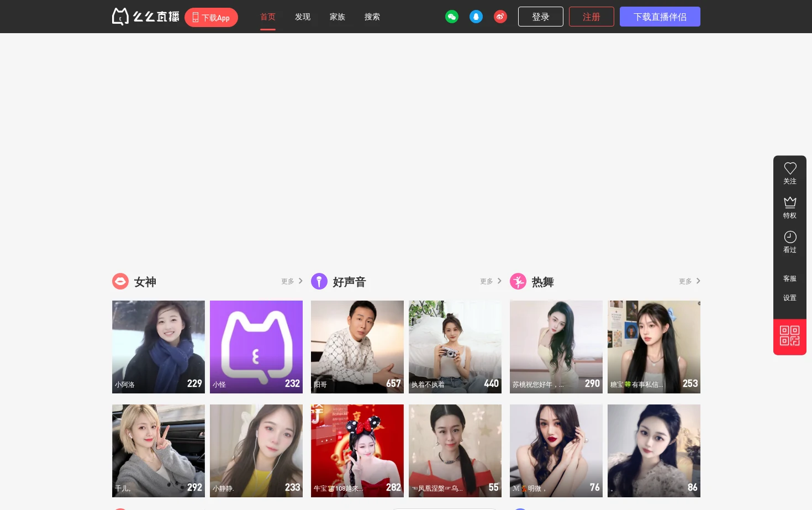
Task: Expand 更多 for the 好声音 section
Action: (491, 281)
